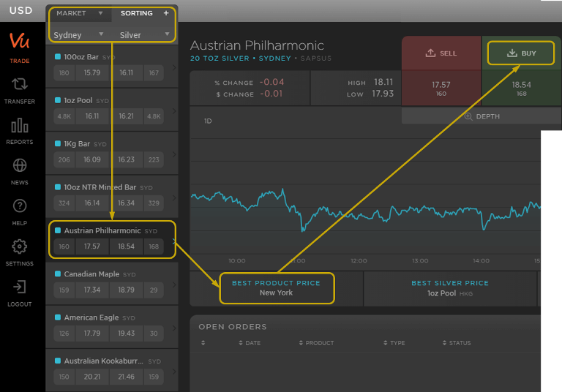Viewport: 562px width, 392px height.
Task: Toggle the 1Kg Bar blue square marker
Action: [57, 143]
